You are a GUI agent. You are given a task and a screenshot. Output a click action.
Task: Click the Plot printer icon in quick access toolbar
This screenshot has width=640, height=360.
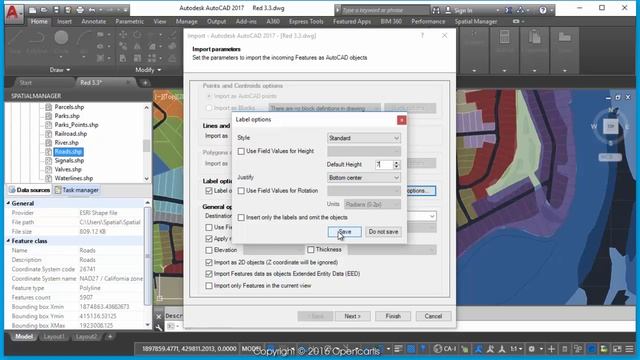80,9
